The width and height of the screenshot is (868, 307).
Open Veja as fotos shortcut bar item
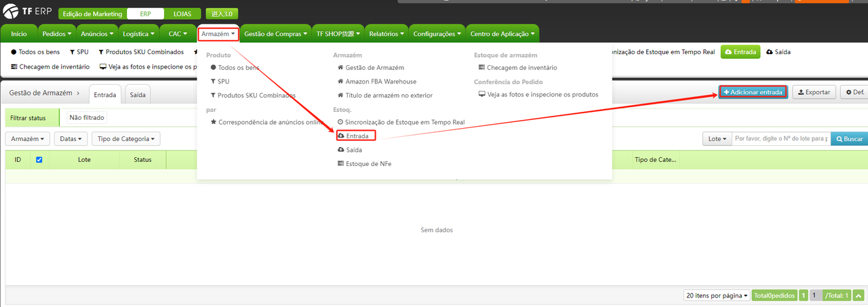click(x=148, y=66)
